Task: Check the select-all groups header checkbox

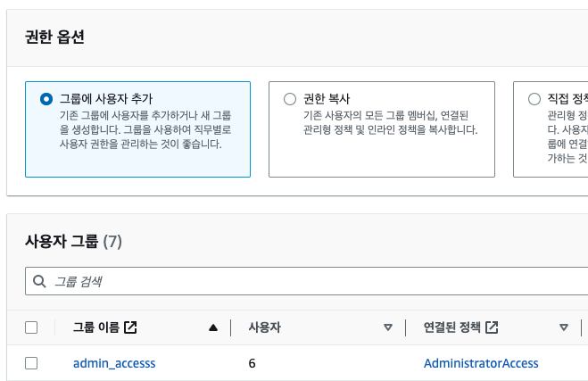Action: (x=31, y=327)
